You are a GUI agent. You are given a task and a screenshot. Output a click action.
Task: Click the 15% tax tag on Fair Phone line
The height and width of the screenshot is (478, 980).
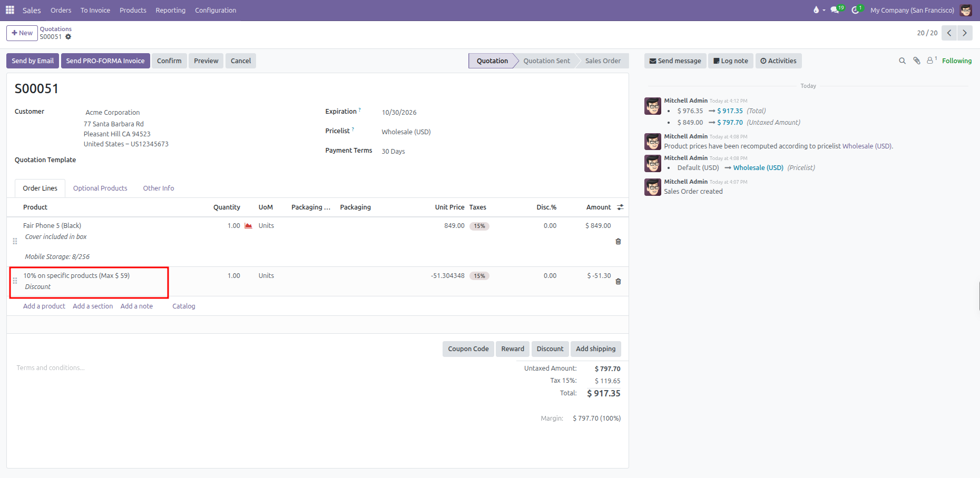click(x=479, y=226)
